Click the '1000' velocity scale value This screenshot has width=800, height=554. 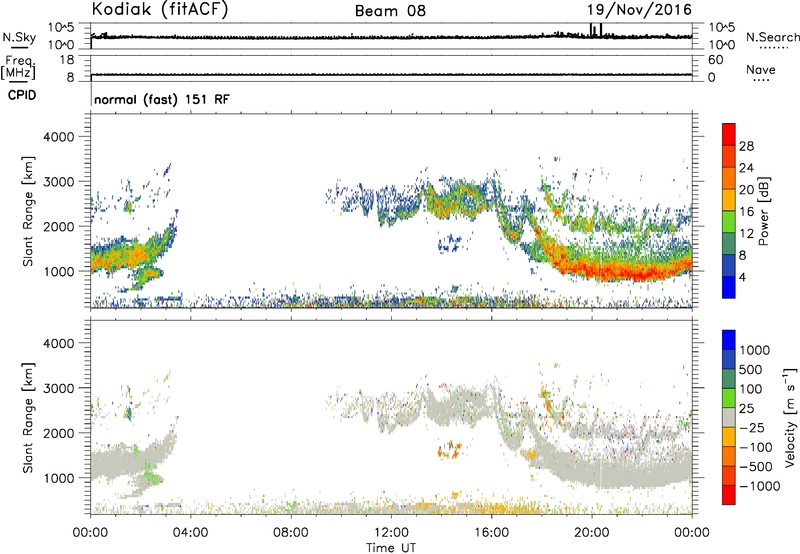click(755, 350)
